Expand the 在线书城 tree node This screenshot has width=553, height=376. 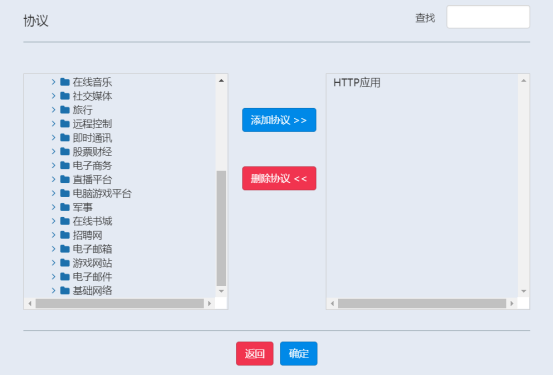tap(53, 221)
